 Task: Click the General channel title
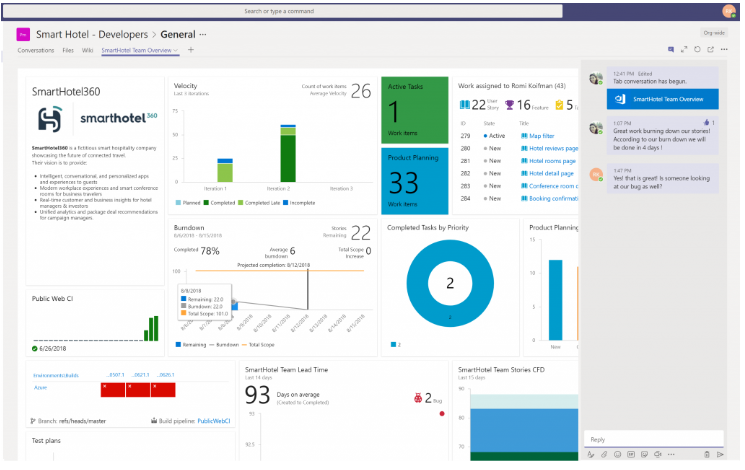click(178, 34)
